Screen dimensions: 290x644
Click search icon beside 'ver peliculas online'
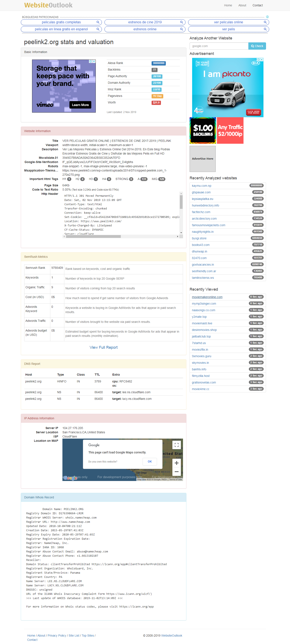pyautogui.click(x=265, y=22)
